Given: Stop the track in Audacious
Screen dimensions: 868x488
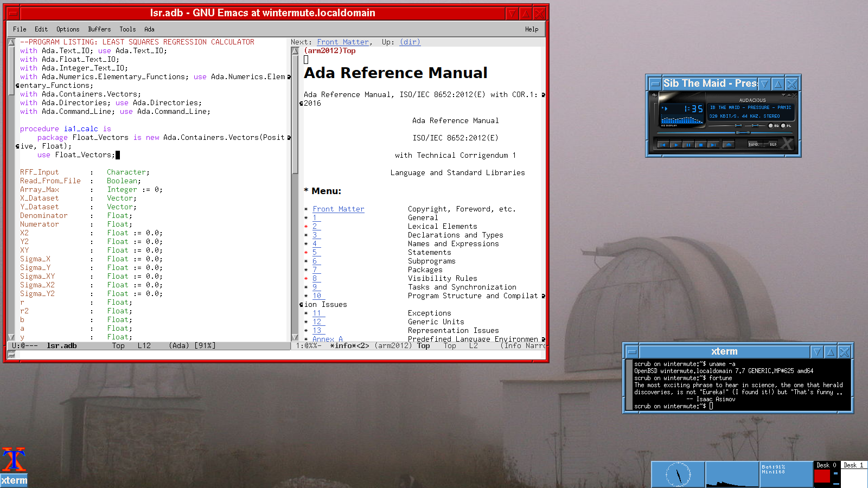Looking at the screenshot, I should 701,145.
